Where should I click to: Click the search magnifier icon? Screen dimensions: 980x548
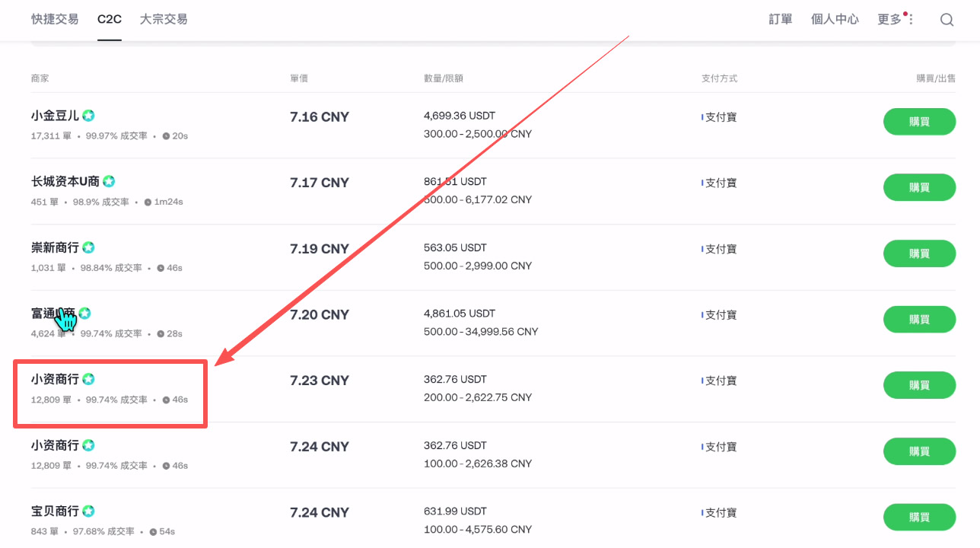[947, 20]
